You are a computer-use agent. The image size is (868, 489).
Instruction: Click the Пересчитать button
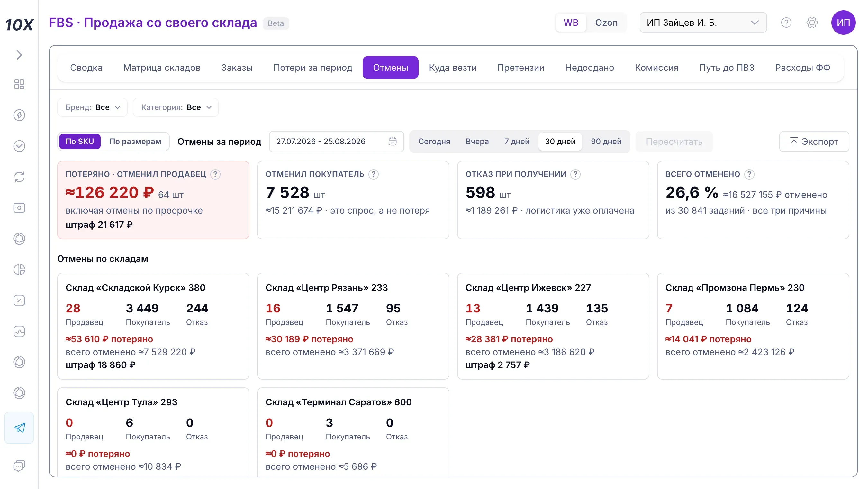[674, 142]
